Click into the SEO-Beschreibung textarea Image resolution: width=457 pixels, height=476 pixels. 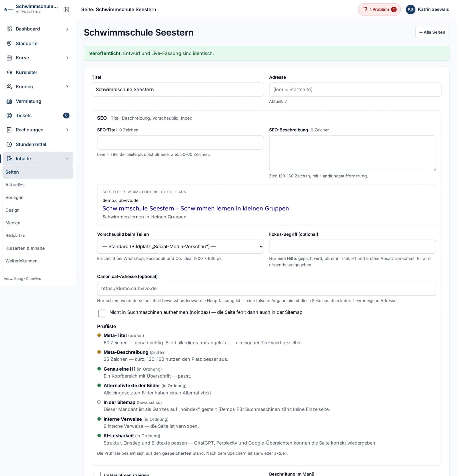pyautogui.click(x=352, y=153)
